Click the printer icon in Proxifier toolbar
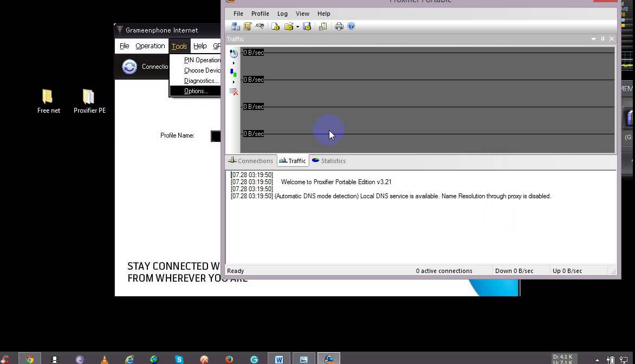The image size is (635, 364). (339, 27)
